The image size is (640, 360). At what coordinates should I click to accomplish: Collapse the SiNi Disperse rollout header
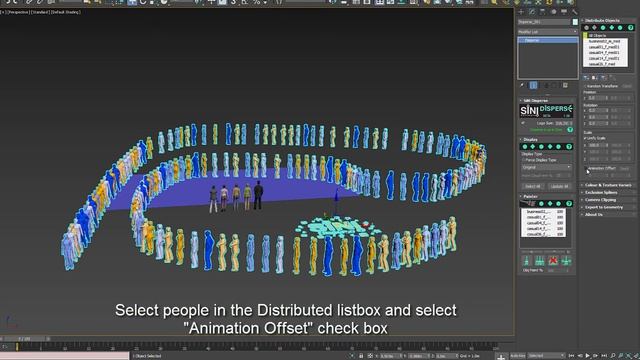click(547, 100)
